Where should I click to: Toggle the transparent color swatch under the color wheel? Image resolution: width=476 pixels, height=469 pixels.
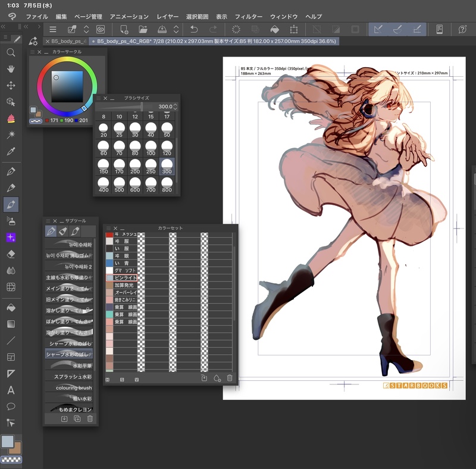pos(35,121)
